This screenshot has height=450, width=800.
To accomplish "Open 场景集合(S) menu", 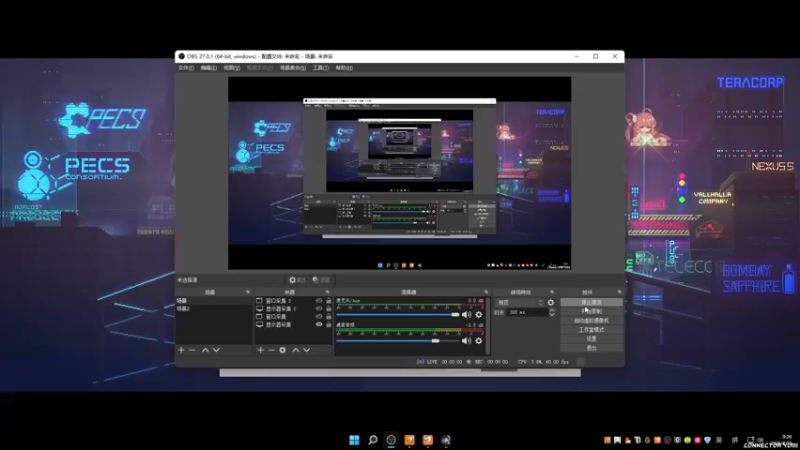I will pyautogui.click(x=293, y=68).
